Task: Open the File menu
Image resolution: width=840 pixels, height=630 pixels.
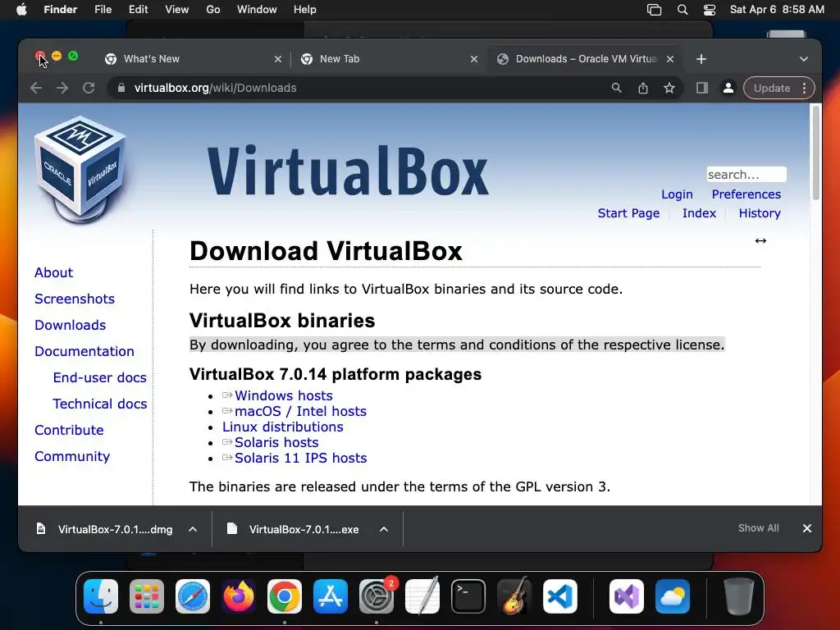Action: [103, 10]
